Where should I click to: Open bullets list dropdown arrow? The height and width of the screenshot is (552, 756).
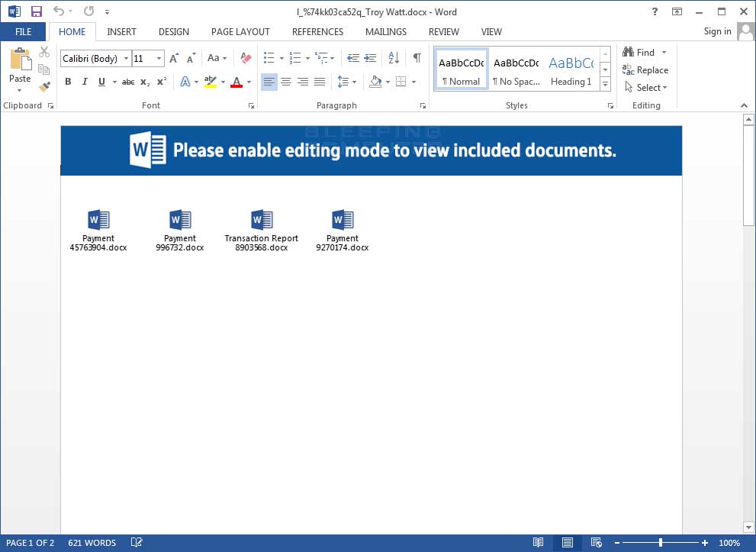[x=281, y=58]
